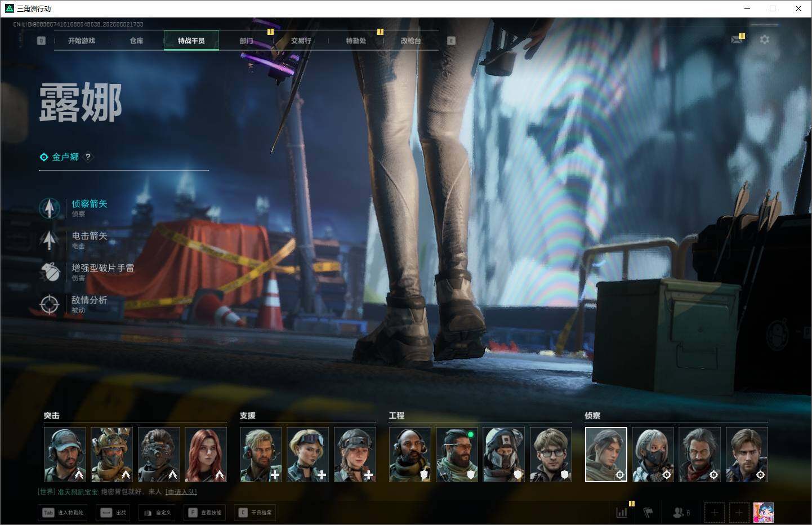
Task: Click the E key next-tab icon
Action: (x=451, y=41)
